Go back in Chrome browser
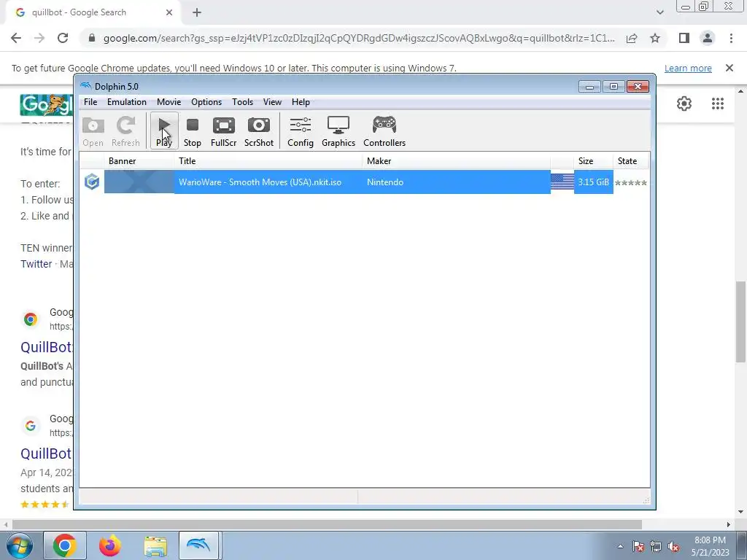 point(16,38)
